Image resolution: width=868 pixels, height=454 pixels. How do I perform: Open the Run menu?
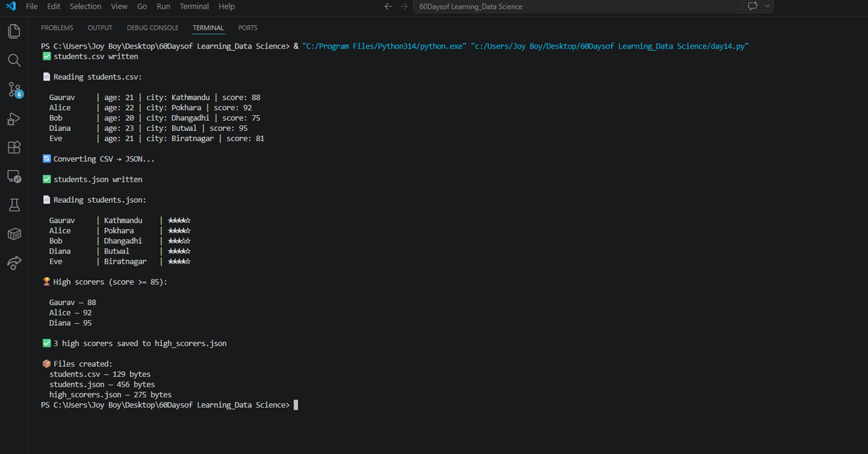163,7
